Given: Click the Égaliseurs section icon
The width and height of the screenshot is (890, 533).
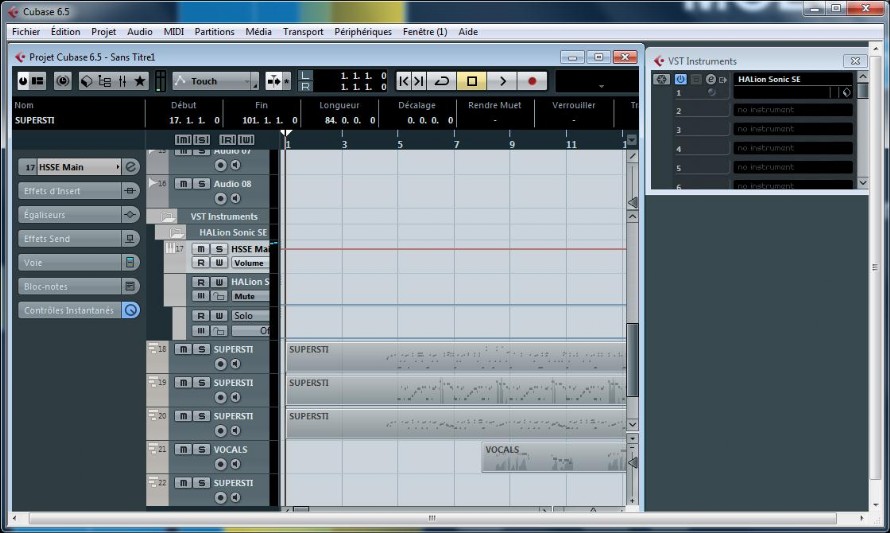Looking at the screenshot, I should [130, 215].
